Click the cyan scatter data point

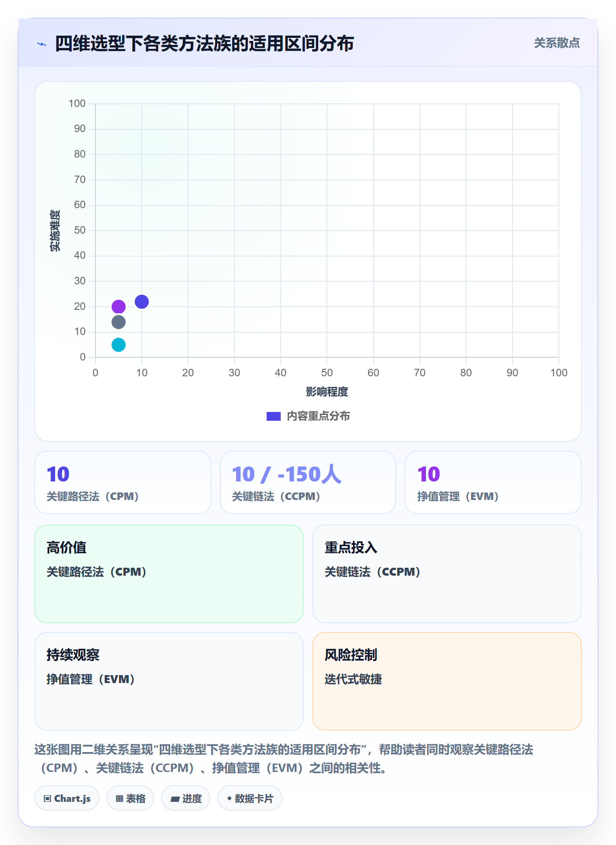118,345
